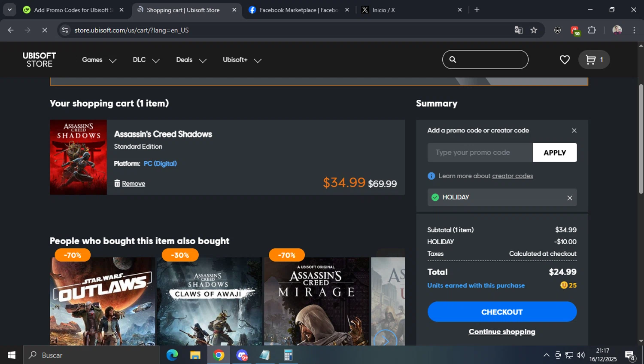Click the creator codes info icon
This screenshot has width=644, height=364.
[431, 176]
